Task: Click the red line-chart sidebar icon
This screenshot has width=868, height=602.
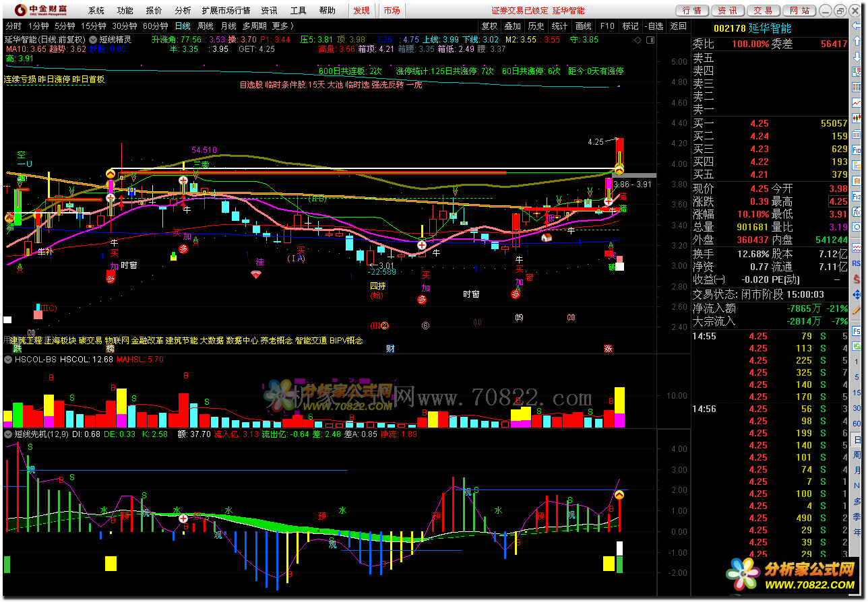Action: (x=857, y=102)
